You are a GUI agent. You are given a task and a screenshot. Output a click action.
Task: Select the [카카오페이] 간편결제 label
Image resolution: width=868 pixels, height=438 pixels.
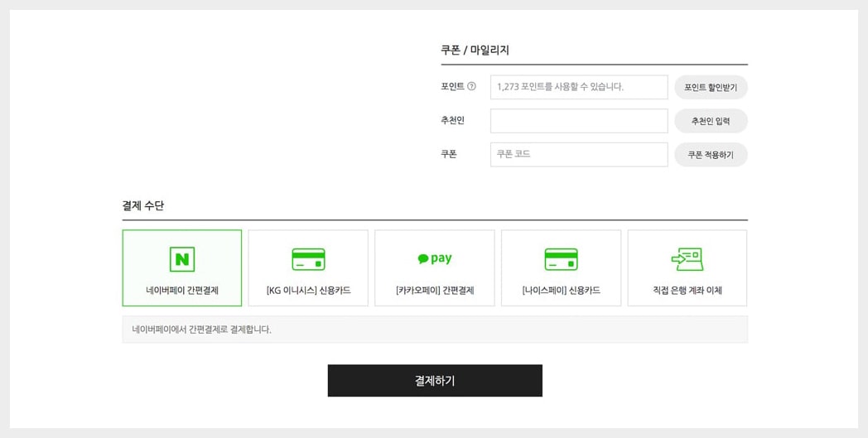pos(435,291)
